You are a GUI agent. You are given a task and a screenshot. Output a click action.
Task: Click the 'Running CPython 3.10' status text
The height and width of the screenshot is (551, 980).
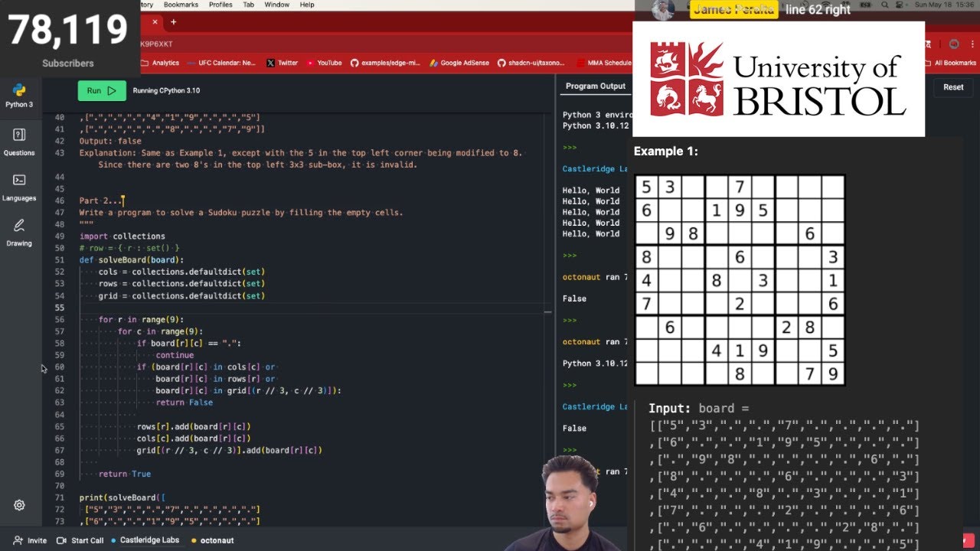166,90
